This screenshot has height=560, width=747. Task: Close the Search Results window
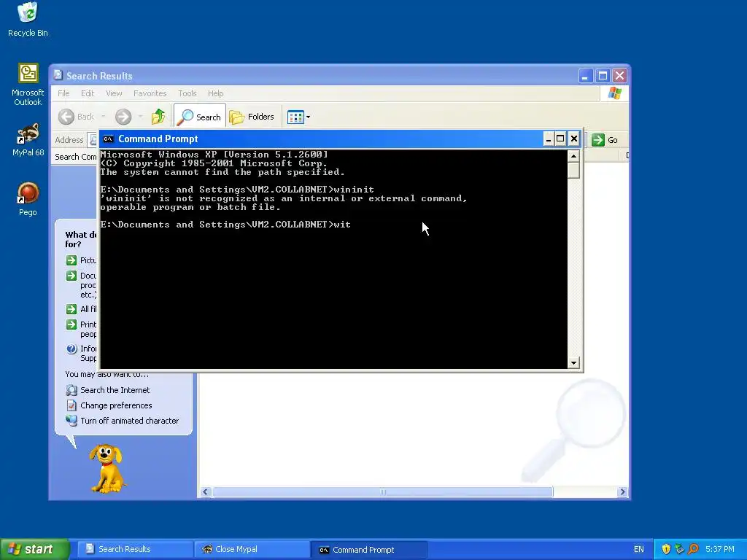pyautogui.click(x=619, y=75)
